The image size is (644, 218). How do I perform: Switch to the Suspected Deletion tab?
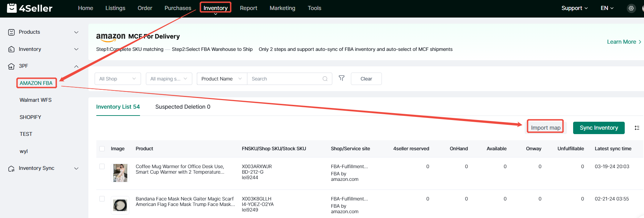[183, 107]
